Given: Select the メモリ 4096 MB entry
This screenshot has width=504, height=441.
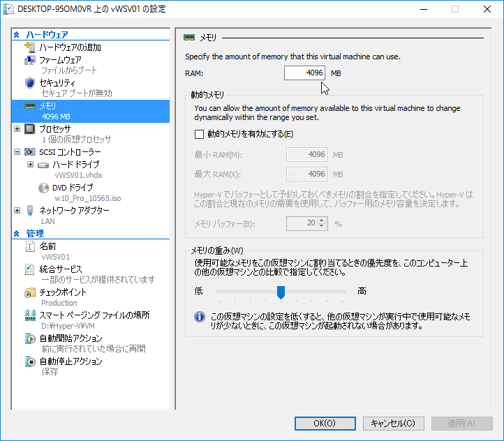Looking at the screenshot, I should 91,111.
